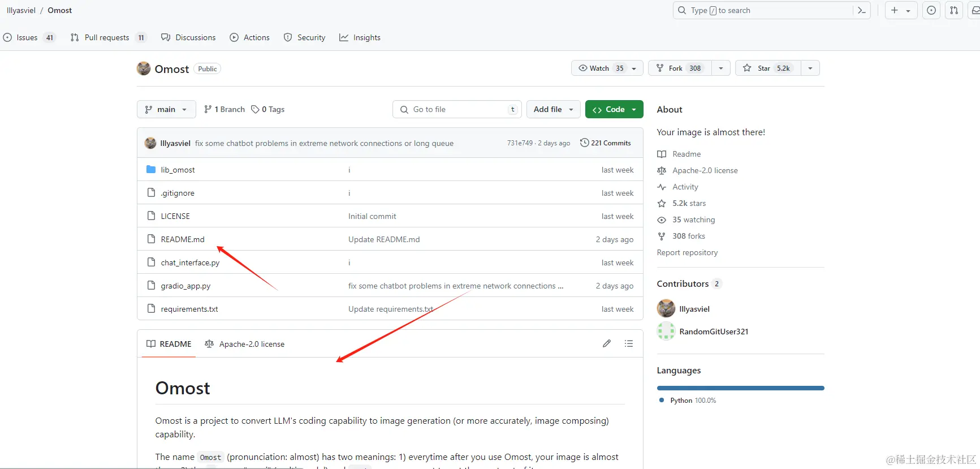This screenshot has width=980, height=469.
Task: Select the Apache-2.0 license tab
Action: pyautogui.click(x=245, y=344)
